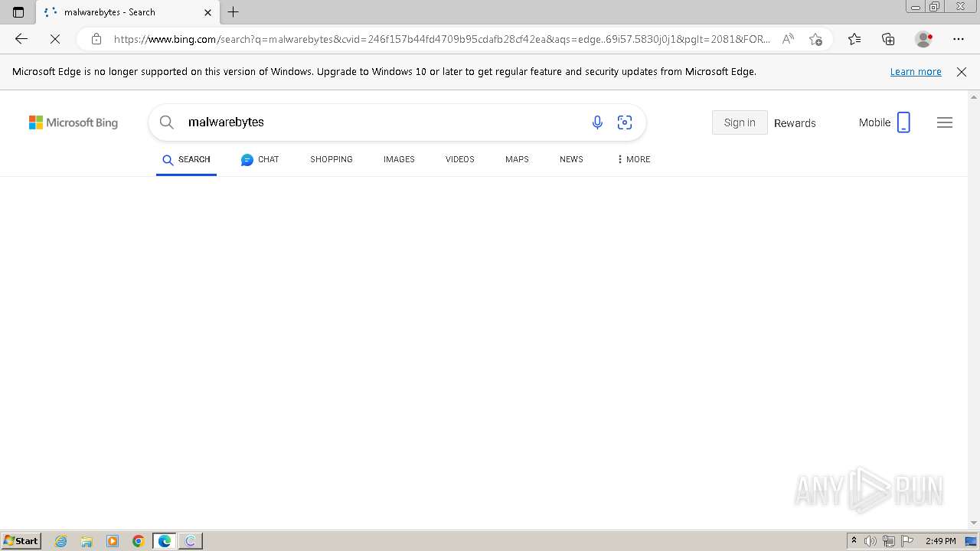Switch to the MAPS tab

point(517,159)
